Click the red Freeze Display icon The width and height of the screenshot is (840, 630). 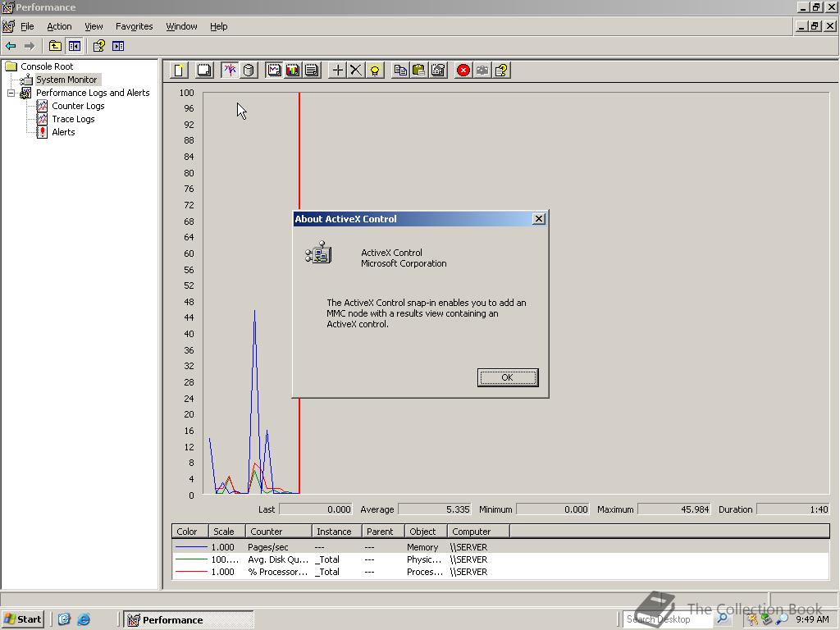click(463, 71)
